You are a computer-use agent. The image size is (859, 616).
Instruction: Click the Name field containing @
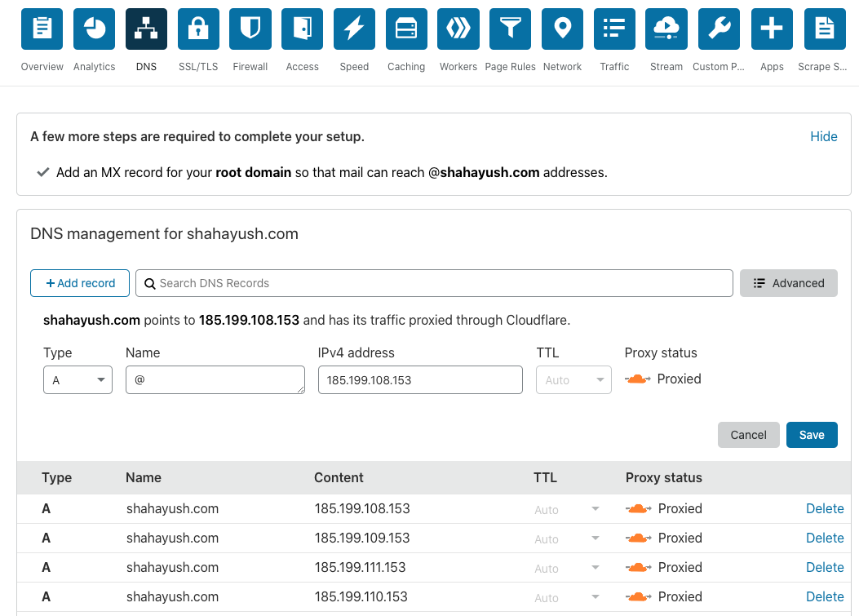click(x=215, y=379)
